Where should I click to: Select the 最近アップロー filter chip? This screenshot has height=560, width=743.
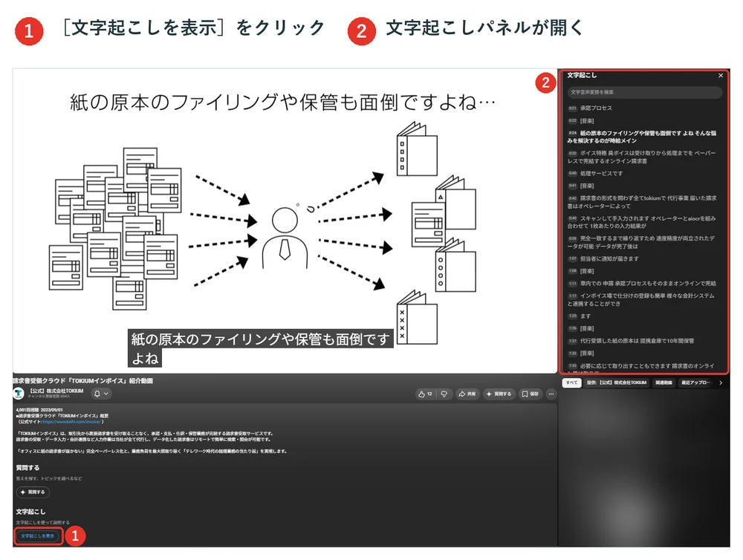click(695, 382)
